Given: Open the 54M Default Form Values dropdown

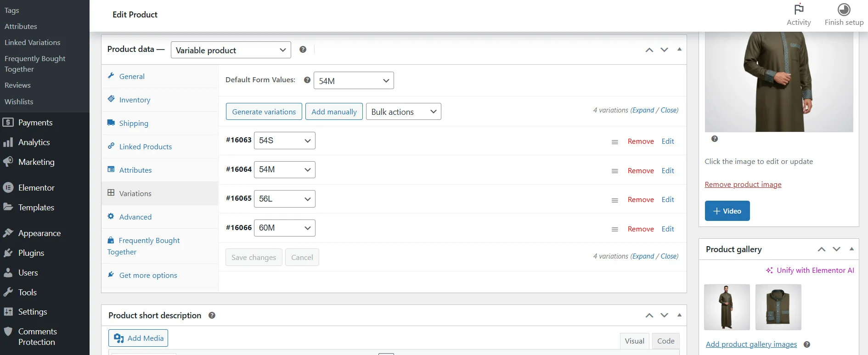Looking at the screenshot, I should click(x=353, y=81).
